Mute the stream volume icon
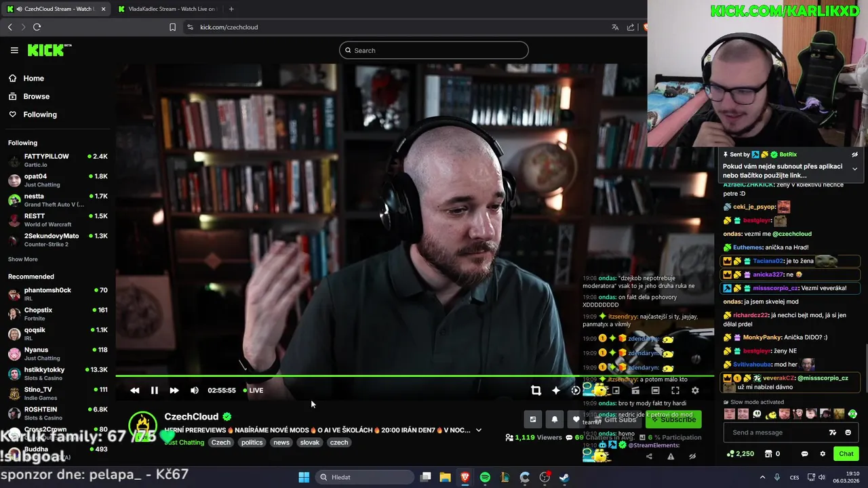The image size is (868, 488). click(x=195, y=390)
